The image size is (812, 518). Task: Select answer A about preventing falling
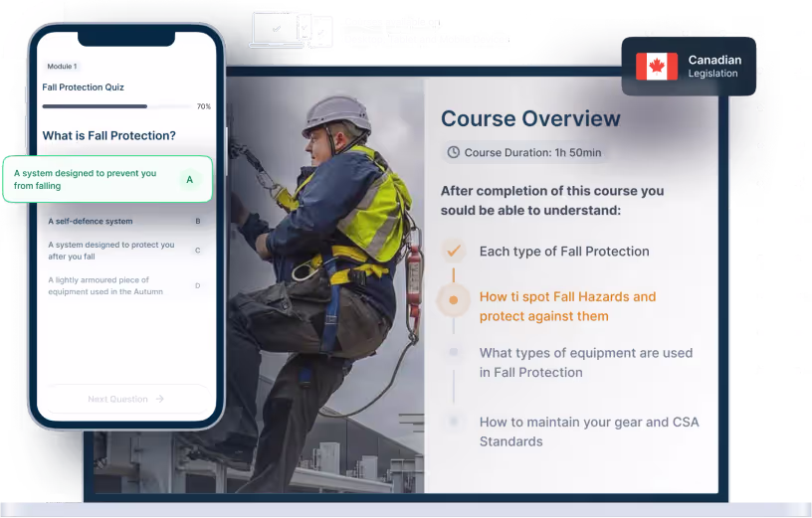tap(107, 179)
